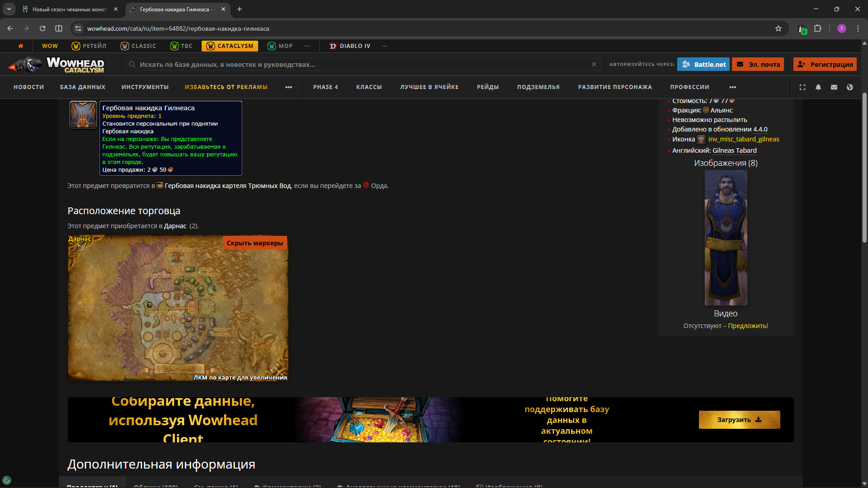Viewport: 868px width, 488px height.
Task: Open fullscreen mode icon in navbar
Action: coord(802,87)
